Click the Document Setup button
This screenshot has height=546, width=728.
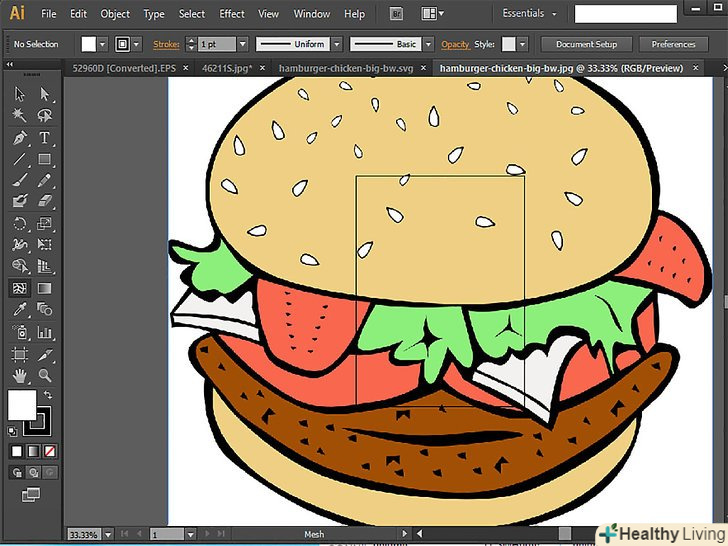(x=586, y=45)
